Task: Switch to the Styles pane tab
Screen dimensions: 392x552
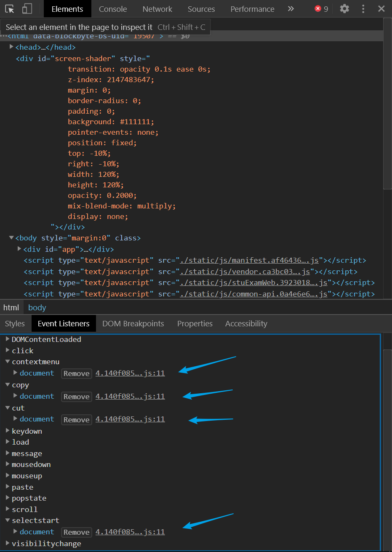Action: (15, 323)
